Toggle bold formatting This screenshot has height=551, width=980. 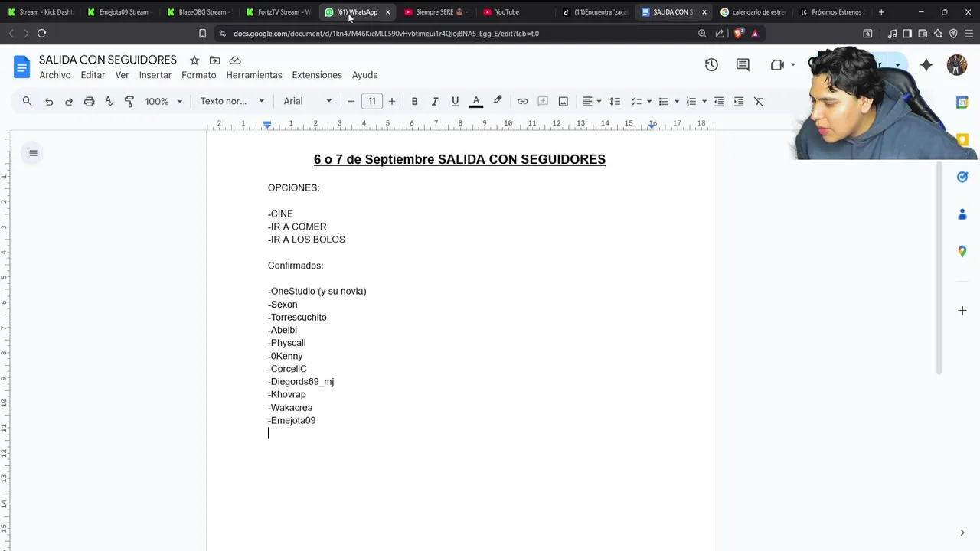point(414,101)
